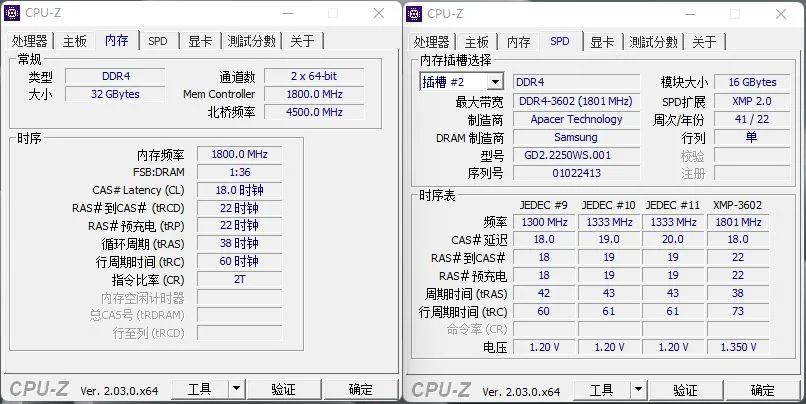The width and height of the screenshot is (806, 404).
Task: Close the right CPU-Z window
Action: click(x=781, y=14)
